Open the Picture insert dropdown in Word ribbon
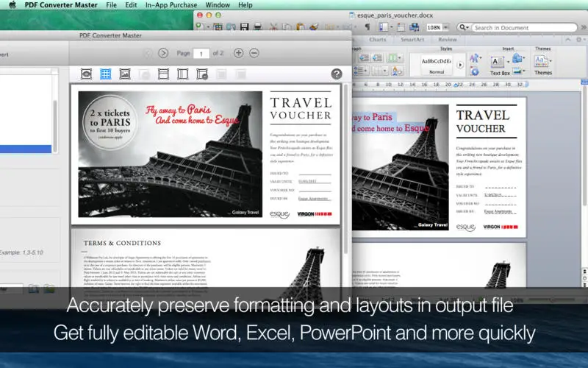This screenshot has height=368, width=588. click(x=518, y=71)
